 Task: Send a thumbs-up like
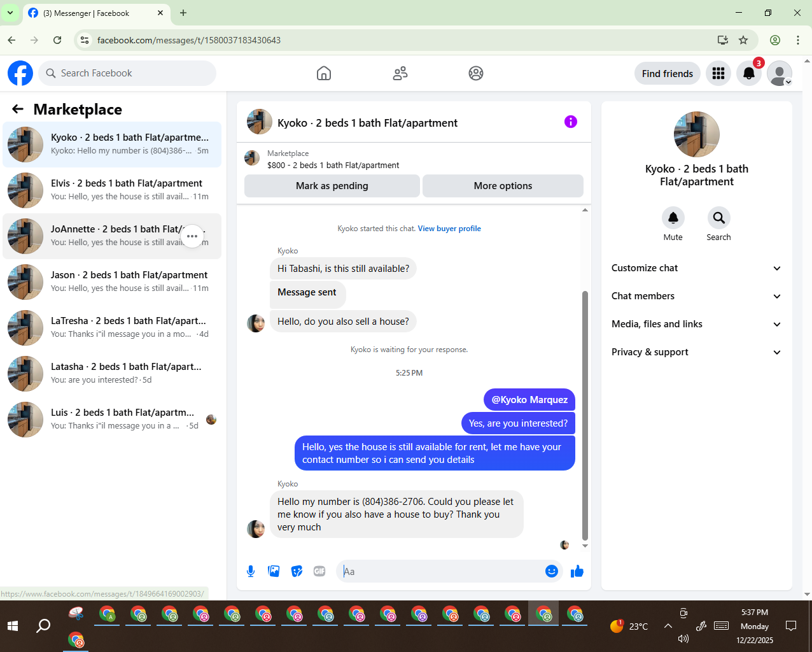click(577, 571)
